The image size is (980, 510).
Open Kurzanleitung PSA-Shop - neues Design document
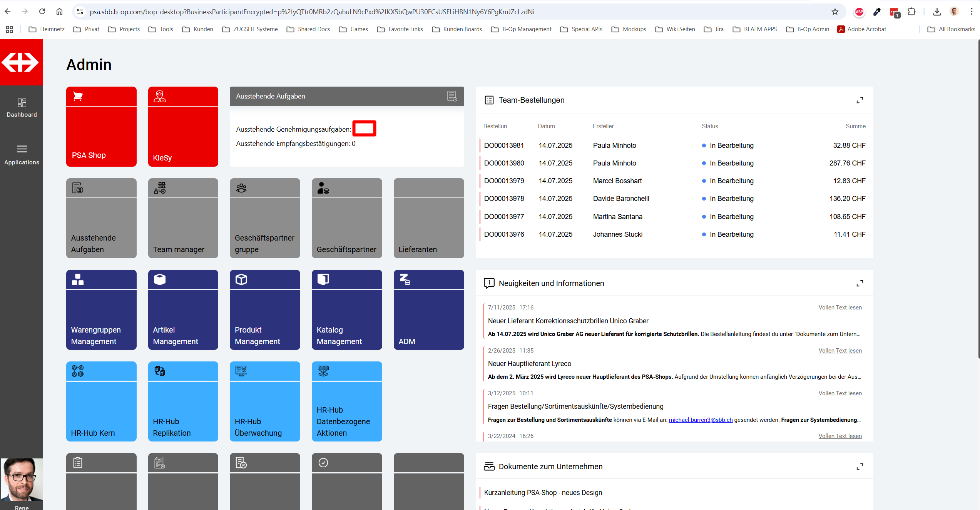[x=543, y=493]
